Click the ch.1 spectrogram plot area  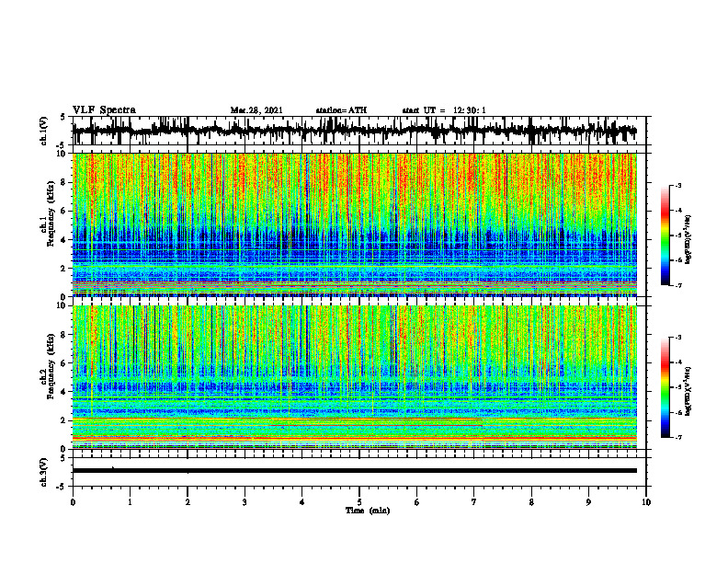[355, 224]
